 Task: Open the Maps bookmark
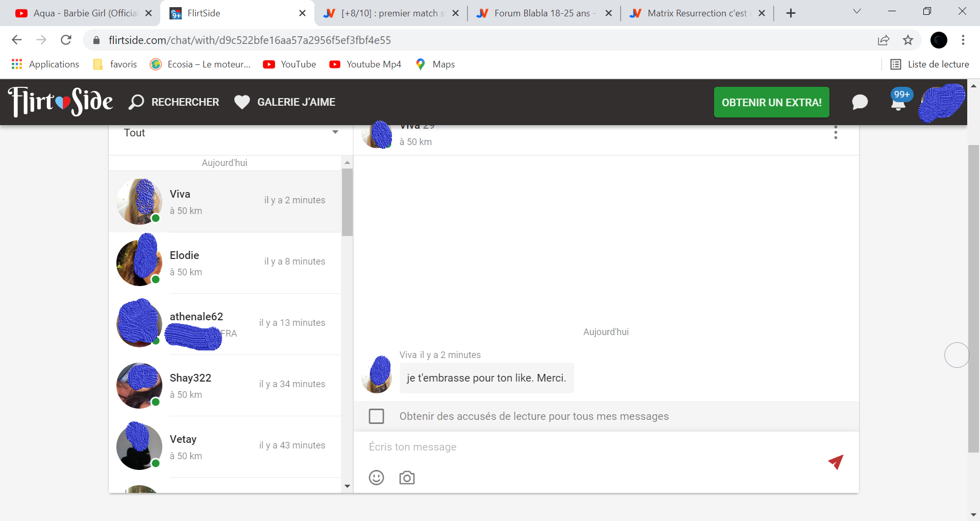point(435,64)
